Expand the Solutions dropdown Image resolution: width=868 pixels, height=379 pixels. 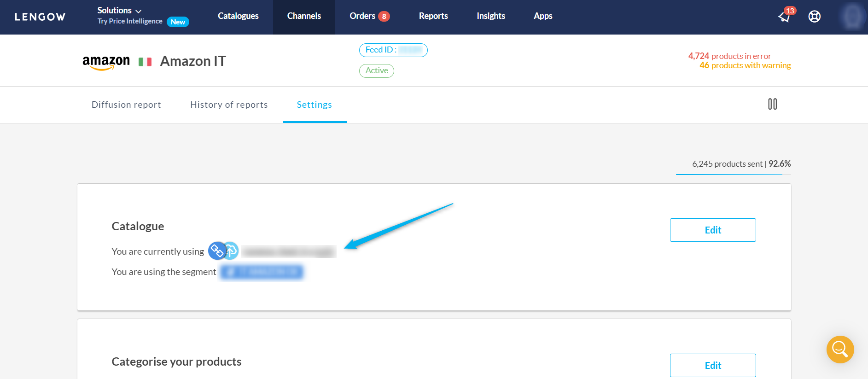tap(119, 10)
